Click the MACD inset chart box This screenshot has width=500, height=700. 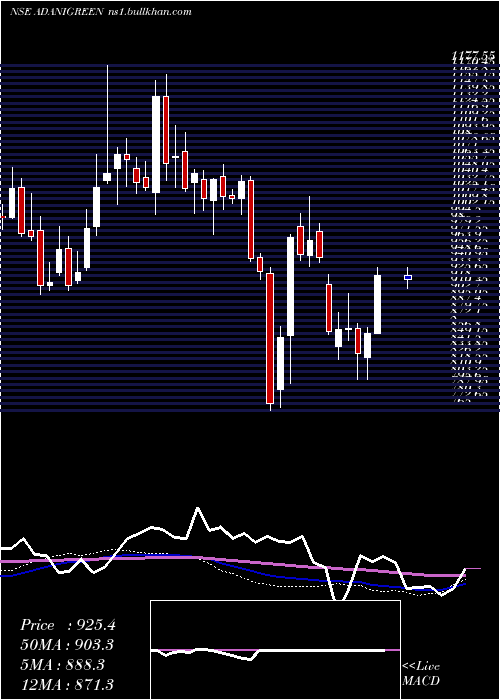(x=275, y=650)
